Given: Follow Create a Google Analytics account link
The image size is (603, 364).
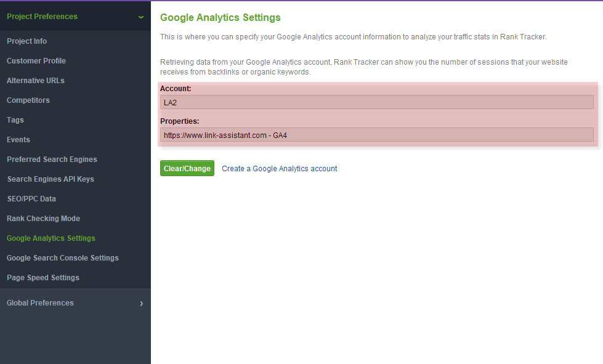Looking at the screenshot, I should 279,168.
